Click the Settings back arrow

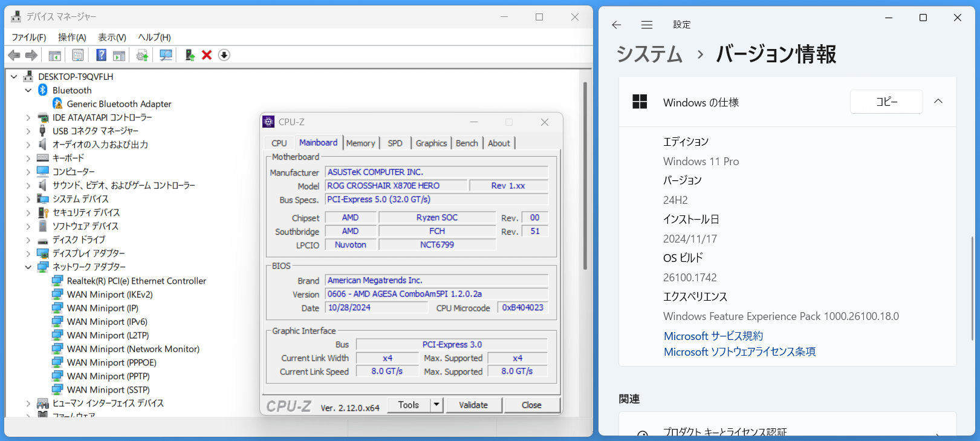pyautogui.click(x=617, y=25)
